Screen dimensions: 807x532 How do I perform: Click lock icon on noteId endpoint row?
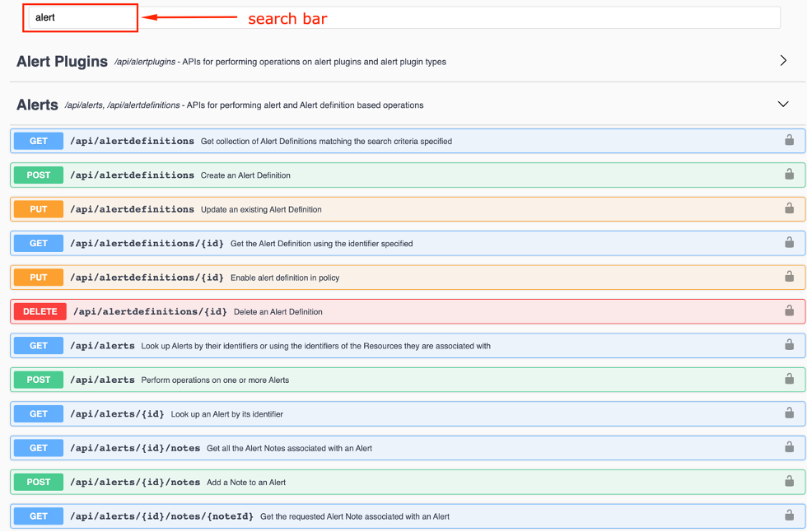[x=789, y=515]
